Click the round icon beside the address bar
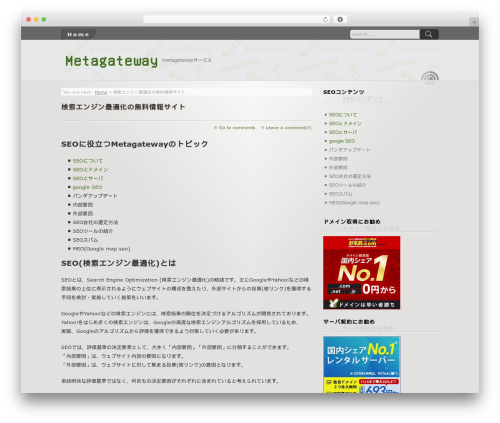500x423 pixels. click(340, 19)
